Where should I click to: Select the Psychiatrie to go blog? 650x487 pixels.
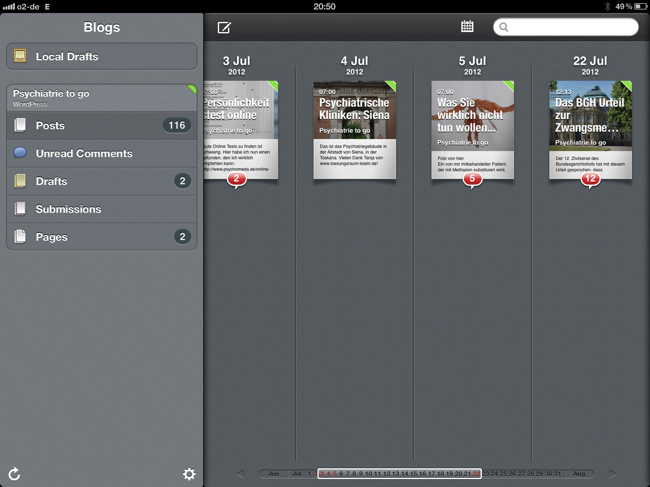(101, 97)
